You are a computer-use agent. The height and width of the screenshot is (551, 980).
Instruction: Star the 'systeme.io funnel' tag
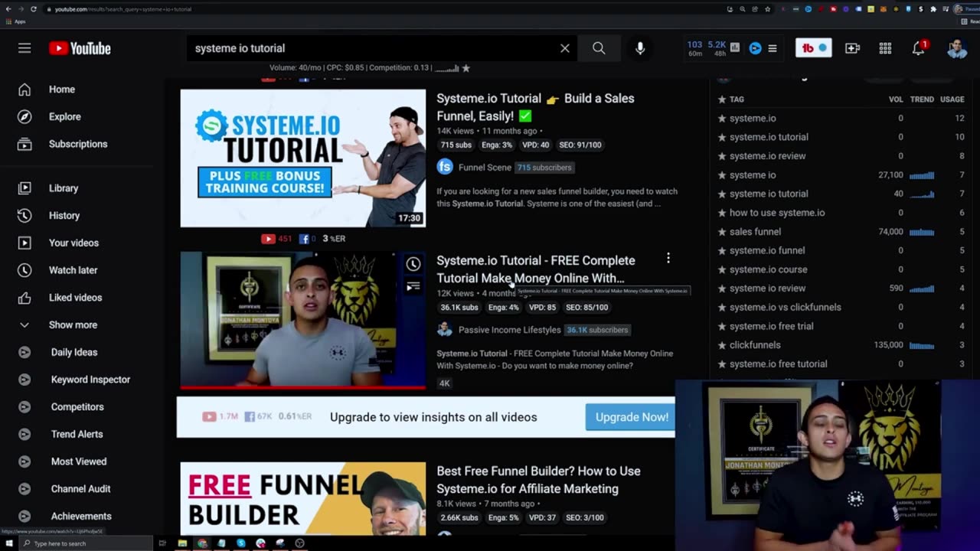tap(722, 250)
